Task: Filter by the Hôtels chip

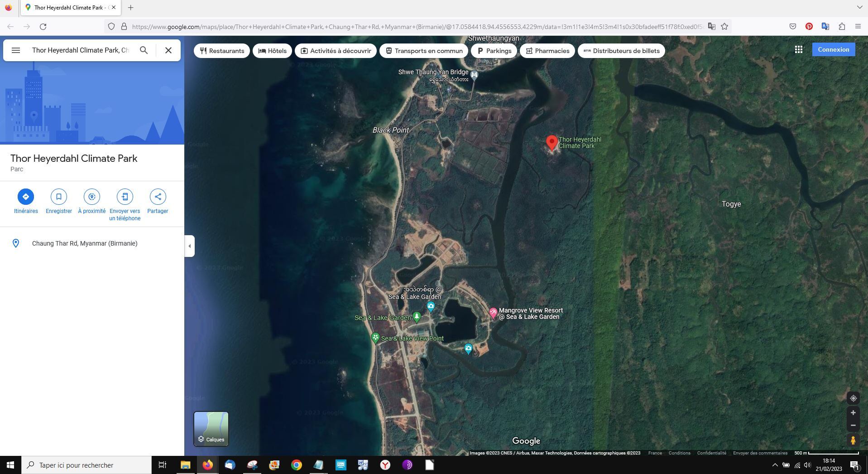Action: click(273, 51)
